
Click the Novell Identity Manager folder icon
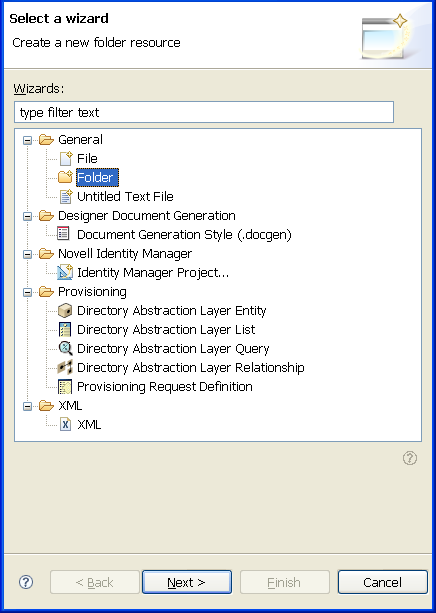point(46,254)
